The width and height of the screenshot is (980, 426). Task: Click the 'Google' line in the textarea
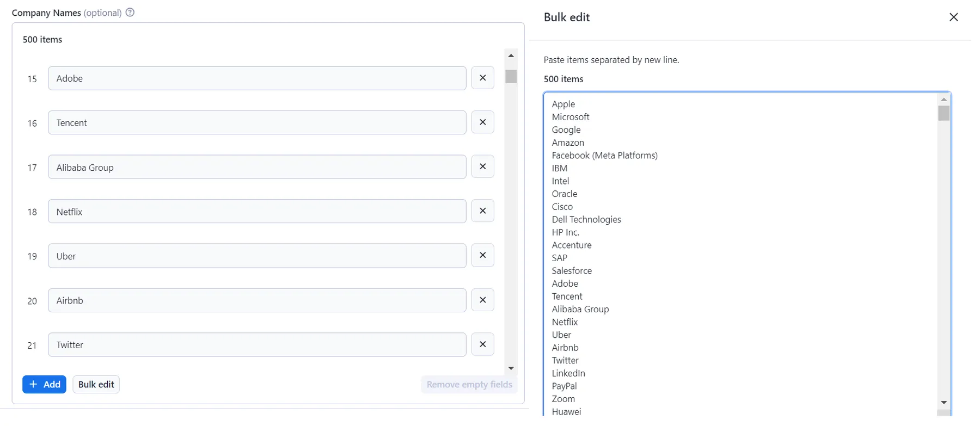click(566, 129)
